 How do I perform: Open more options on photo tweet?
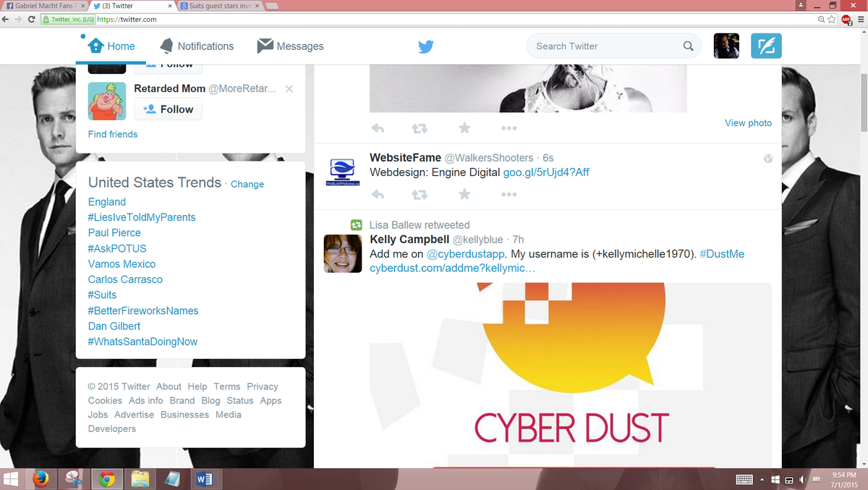509,129
